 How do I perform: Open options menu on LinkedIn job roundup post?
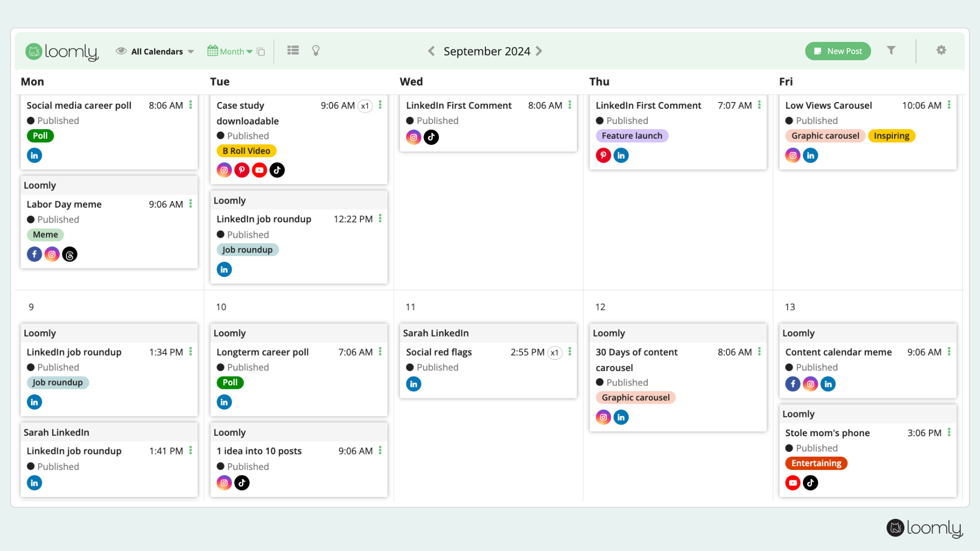click(x=380, y=219)
